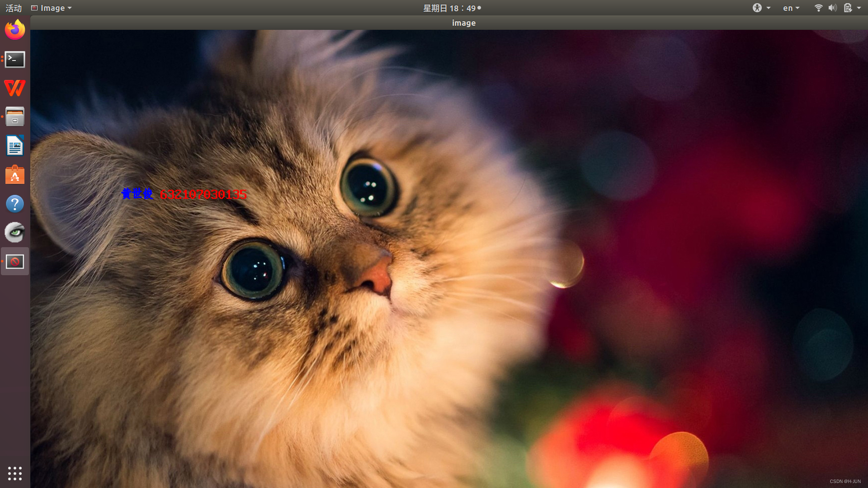Viewport: 868px width, 488px height.
Task: Click the 活动 Activities button
Action: 14,8
